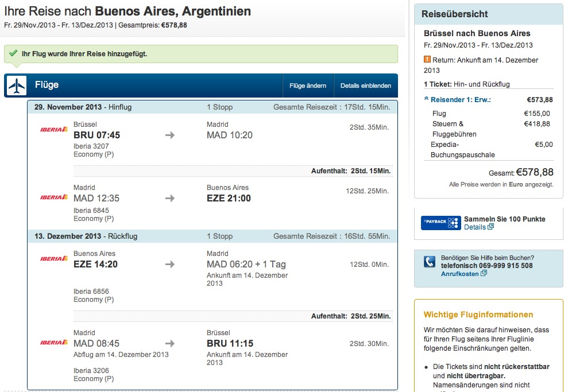Click the arrow between BRU and MAD 10:20
The height and width of the screenshot is (392, 568).
(170, 135)
